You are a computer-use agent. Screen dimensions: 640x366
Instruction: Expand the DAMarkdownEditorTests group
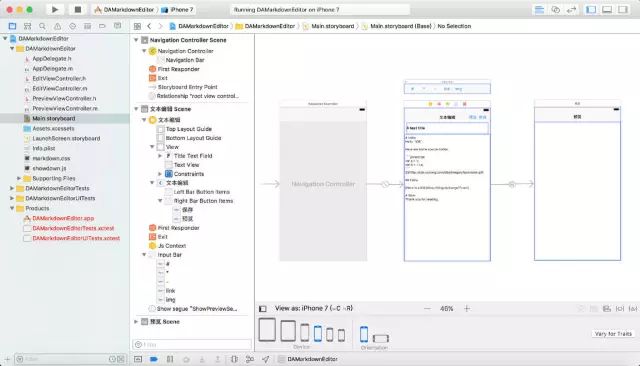click(12, 189)
